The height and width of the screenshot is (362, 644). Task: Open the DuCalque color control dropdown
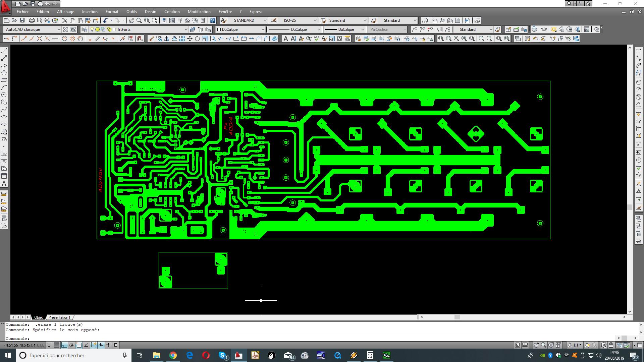(x=263, y=29)
